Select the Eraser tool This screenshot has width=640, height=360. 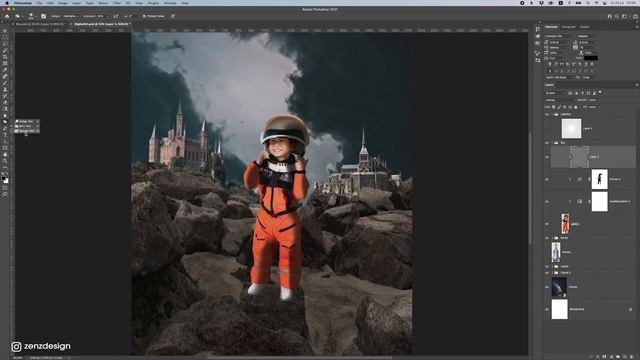[5, 103]
